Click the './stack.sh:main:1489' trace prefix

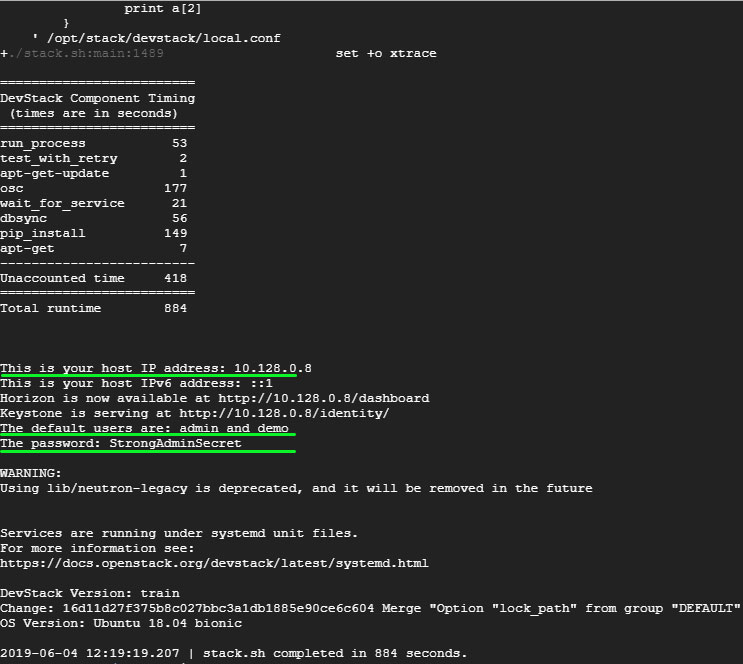(86, 53)
